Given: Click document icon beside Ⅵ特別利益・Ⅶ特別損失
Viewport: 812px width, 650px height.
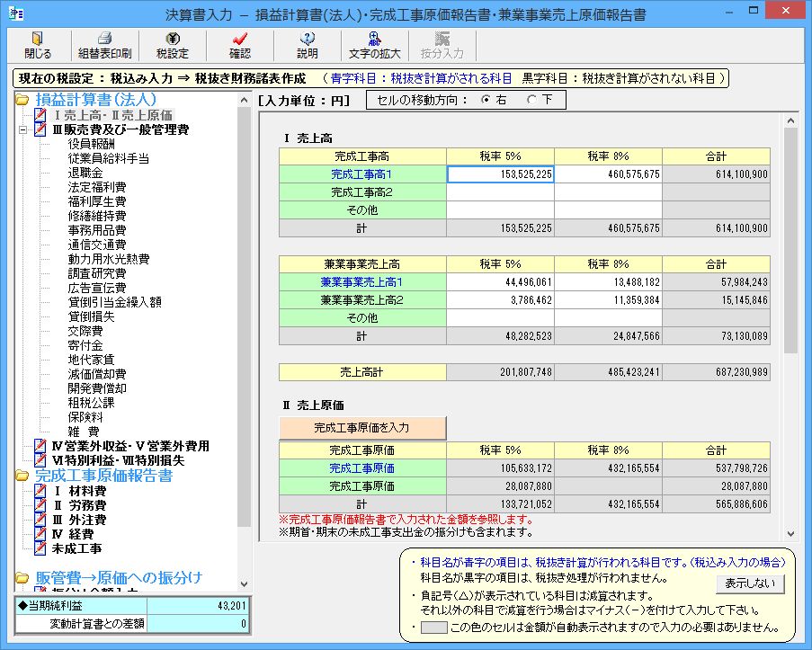Looking at the screenshot, I should point(40,460).
